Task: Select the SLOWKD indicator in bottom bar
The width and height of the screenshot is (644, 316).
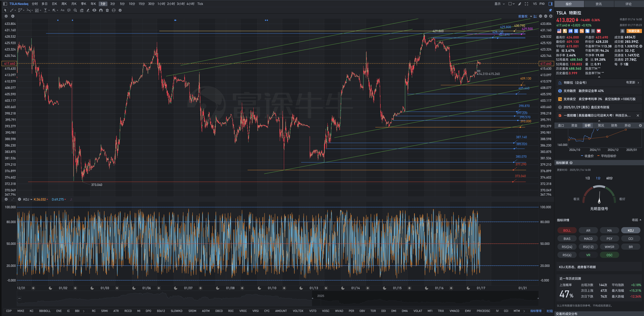Action: [177, 311]
